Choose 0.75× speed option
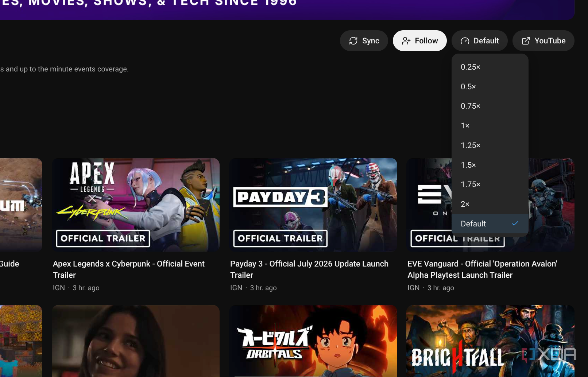 tap(490, 106)
